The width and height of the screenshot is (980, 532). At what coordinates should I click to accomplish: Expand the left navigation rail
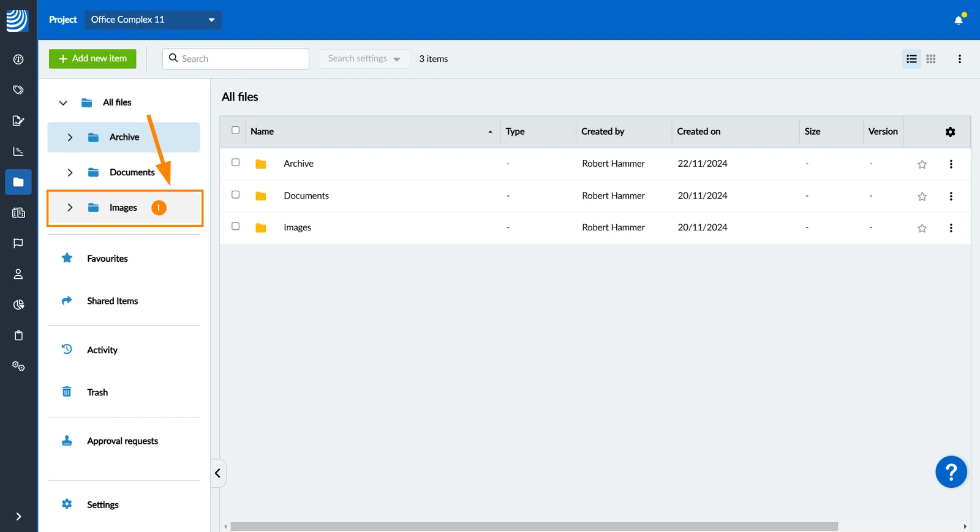click(x=18, y=517)
